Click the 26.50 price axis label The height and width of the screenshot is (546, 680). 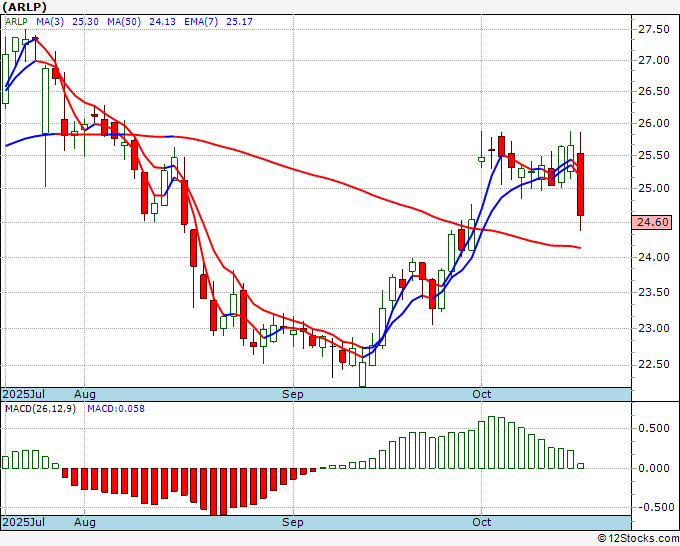pos(654,92)
